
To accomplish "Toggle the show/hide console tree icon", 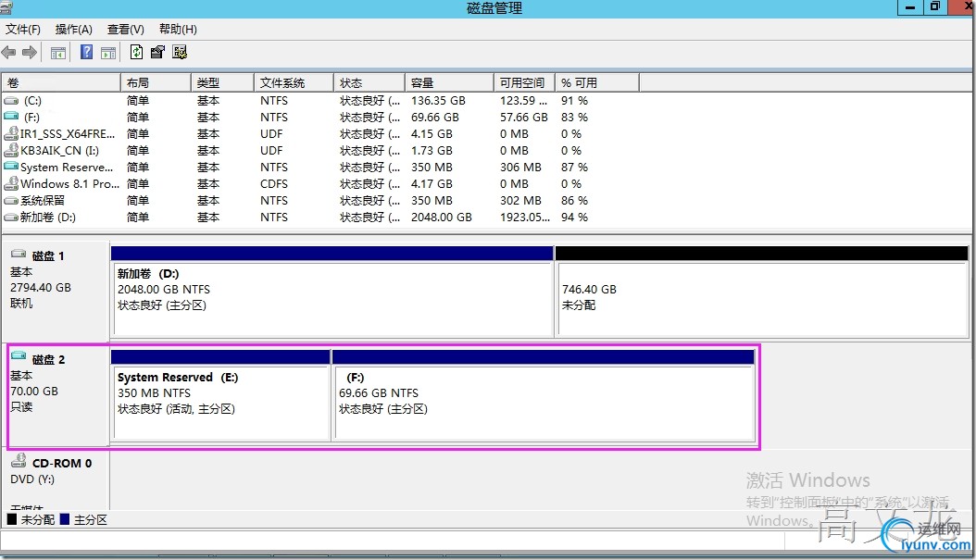I will click(58, 53).
